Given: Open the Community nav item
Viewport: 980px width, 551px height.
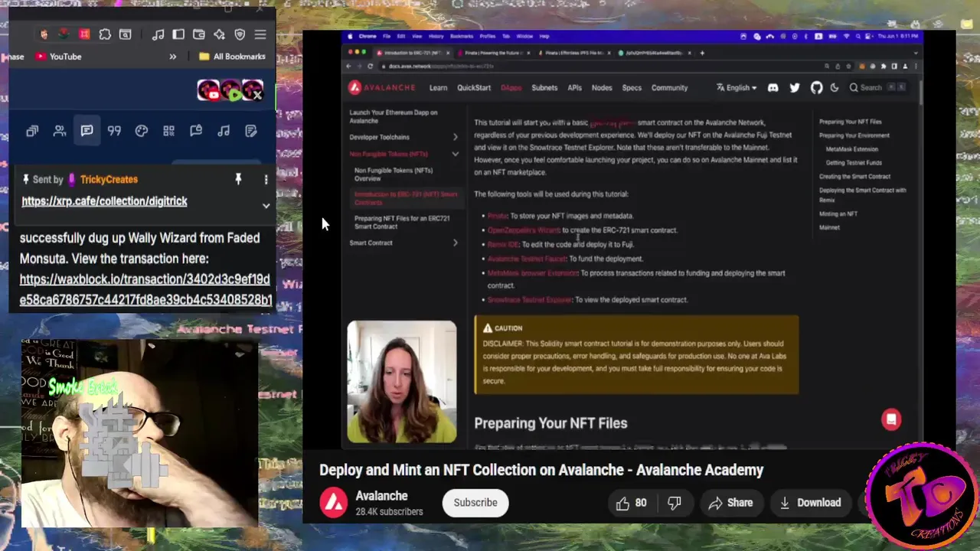Looking at the screenshot, I should click(x=669, y=88).
